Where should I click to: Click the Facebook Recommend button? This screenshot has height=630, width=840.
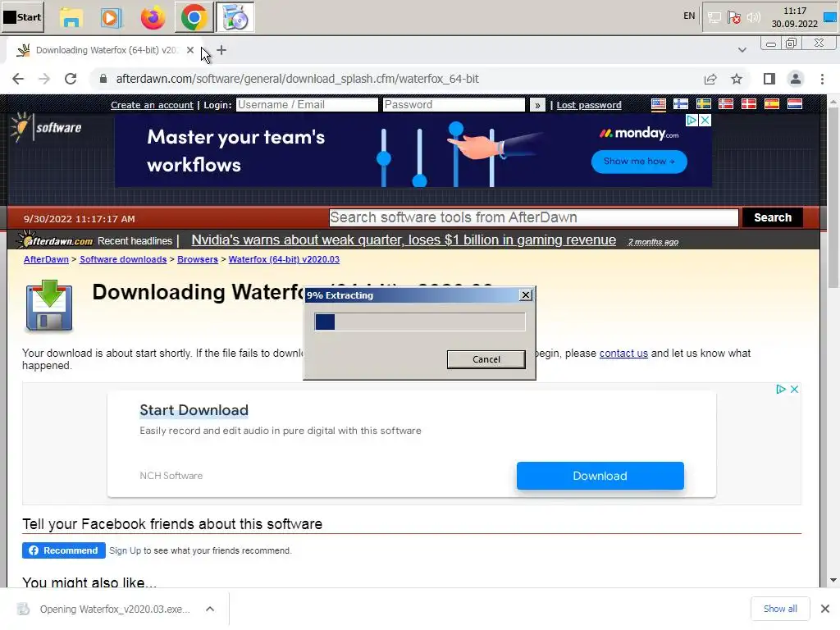[x=64, y=550]
